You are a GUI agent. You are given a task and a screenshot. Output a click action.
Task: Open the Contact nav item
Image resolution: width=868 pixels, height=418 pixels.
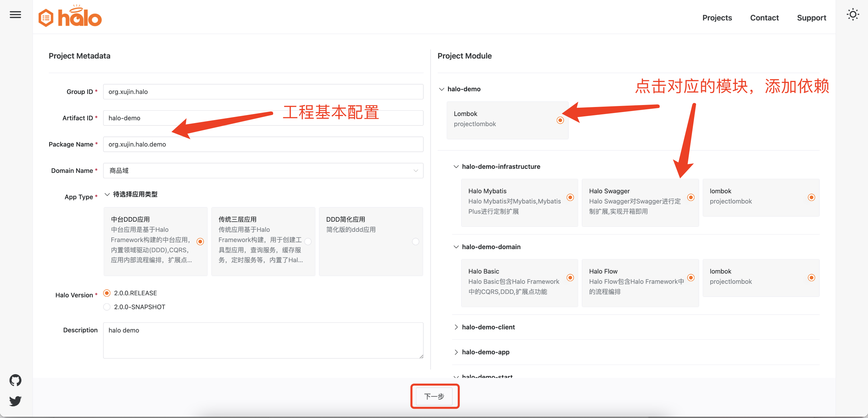click(x=764, y=18)
